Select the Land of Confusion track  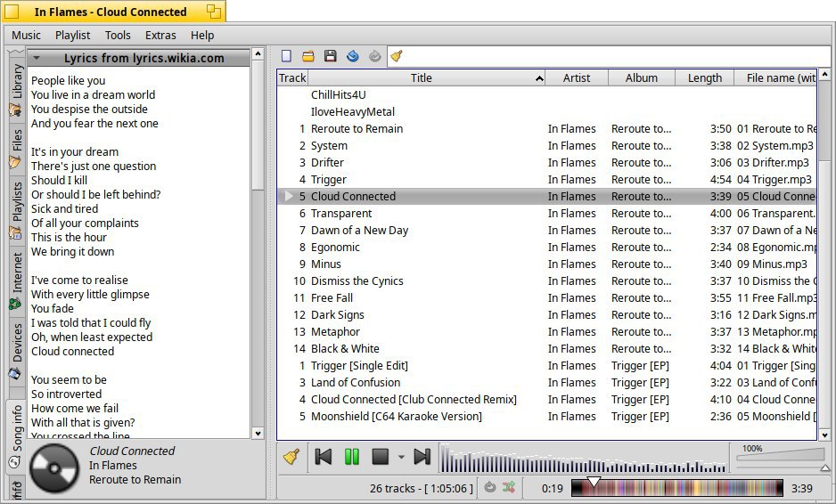click(x=546, y=383)
